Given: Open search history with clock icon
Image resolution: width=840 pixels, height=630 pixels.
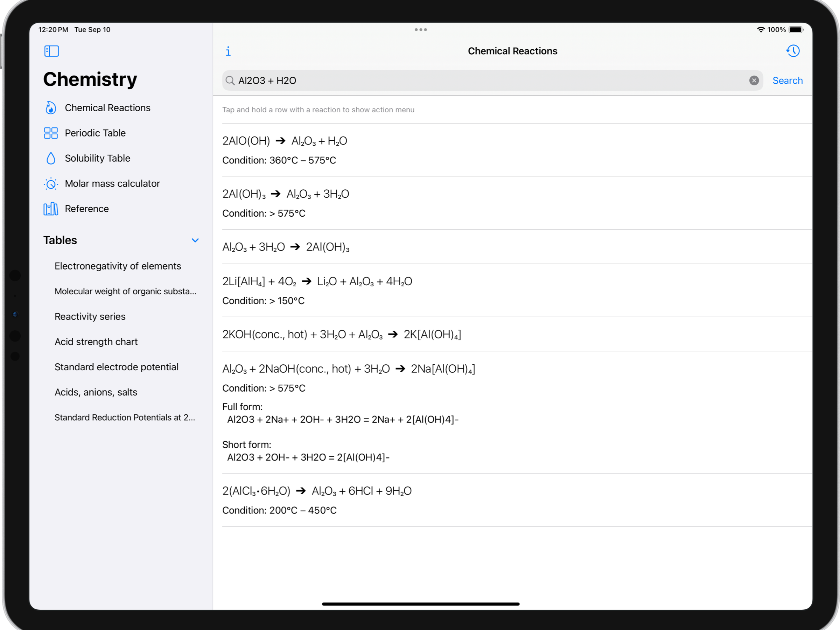Looking at the screenshot, I should coord(793,50).
